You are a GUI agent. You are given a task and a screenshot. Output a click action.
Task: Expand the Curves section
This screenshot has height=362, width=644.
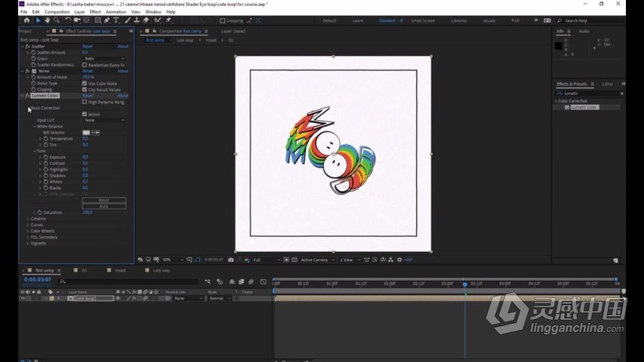pos(28,225)
